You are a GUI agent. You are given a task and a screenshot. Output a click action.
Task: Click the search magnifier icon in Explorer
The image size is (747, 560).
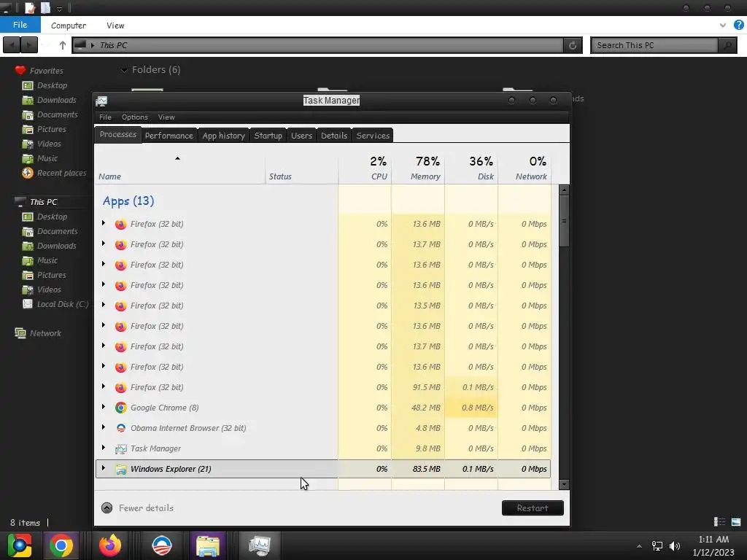click(x=727, y=45)
